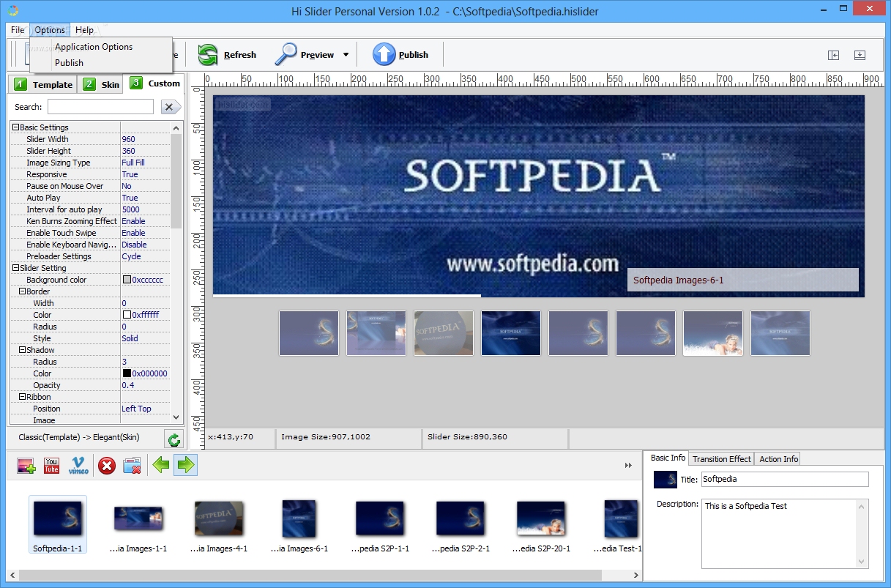Image resolution: width=891 pixels, height=588 pixels.
Task: Click the collapse left panel icon
Action: tap(833, 55)
